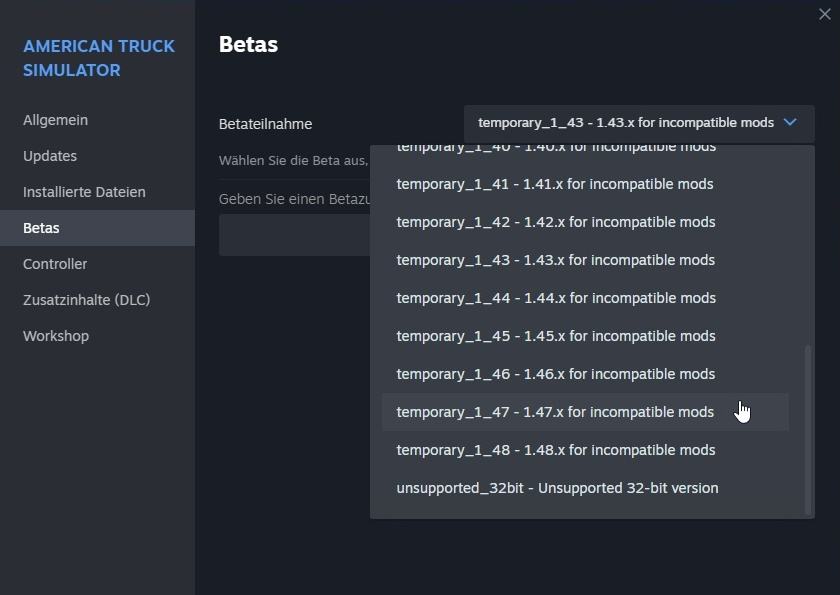Click the dropdown list scrollbar thumb
Image resolution: width=840 pixels, height=595 pixels.
(x=808, y=430)
